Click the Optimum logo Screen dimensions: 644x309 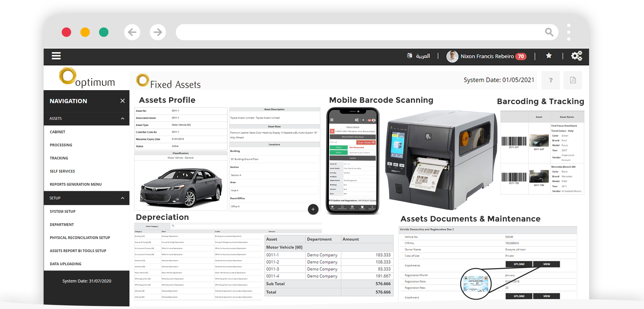[87, 78]
